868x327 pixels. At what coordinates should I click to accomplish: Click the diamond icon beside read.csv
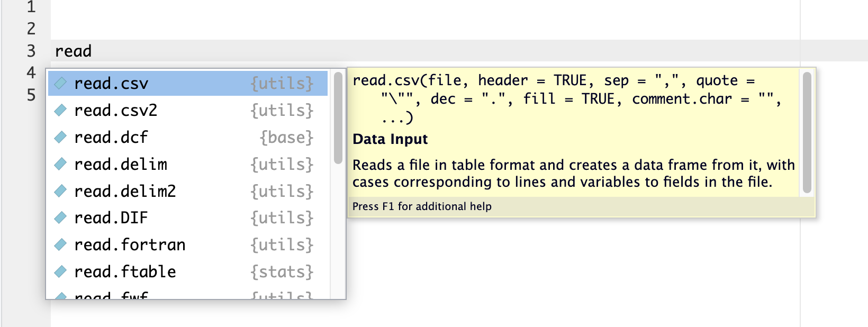pos(60,83)
